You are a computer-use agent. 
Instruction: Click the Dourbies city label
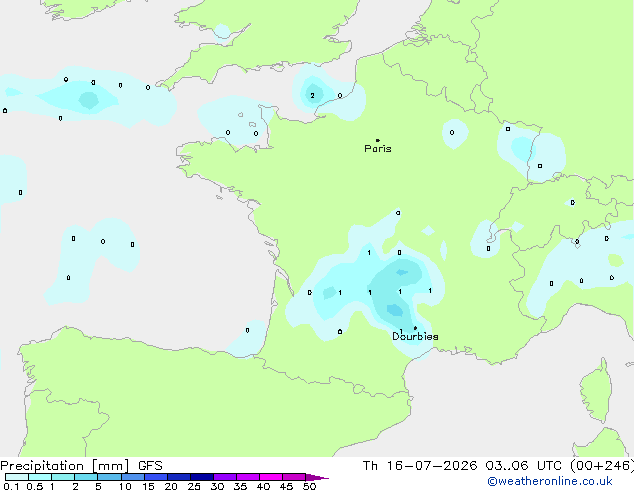point(415,336)
